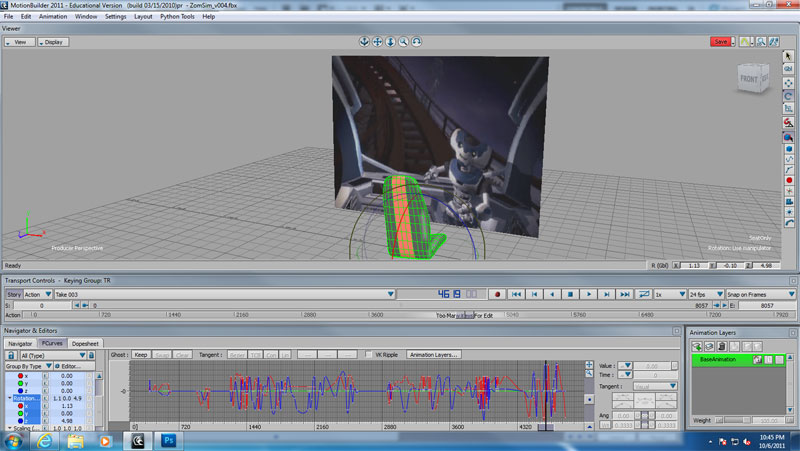This screenshot has height=451, width=800.
Task: Click the Ghost Keep button
Action: 141,355
